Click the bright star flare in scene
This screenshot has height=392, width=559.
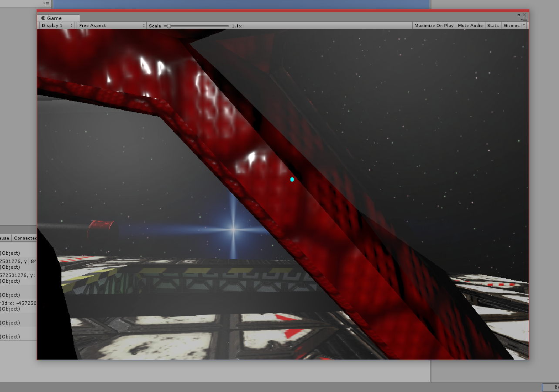coord(233,228)
